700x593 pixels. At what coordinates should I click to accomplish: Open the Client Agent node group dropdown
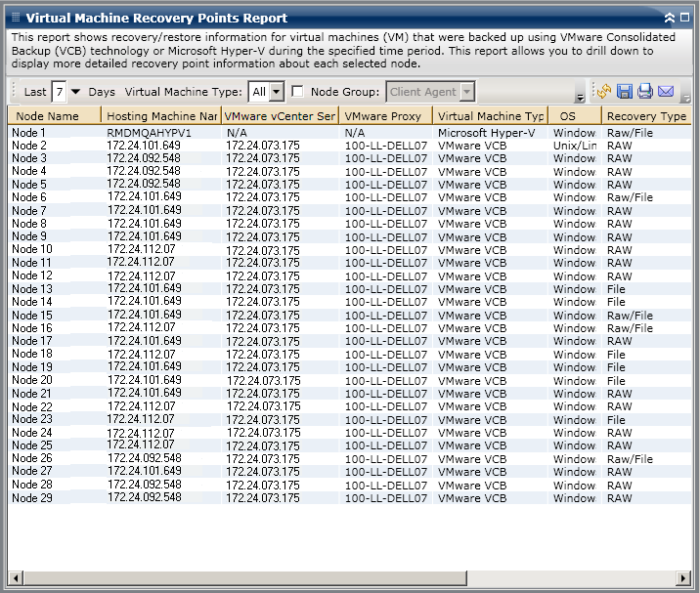pyautogui.click(x=467, y=92)
